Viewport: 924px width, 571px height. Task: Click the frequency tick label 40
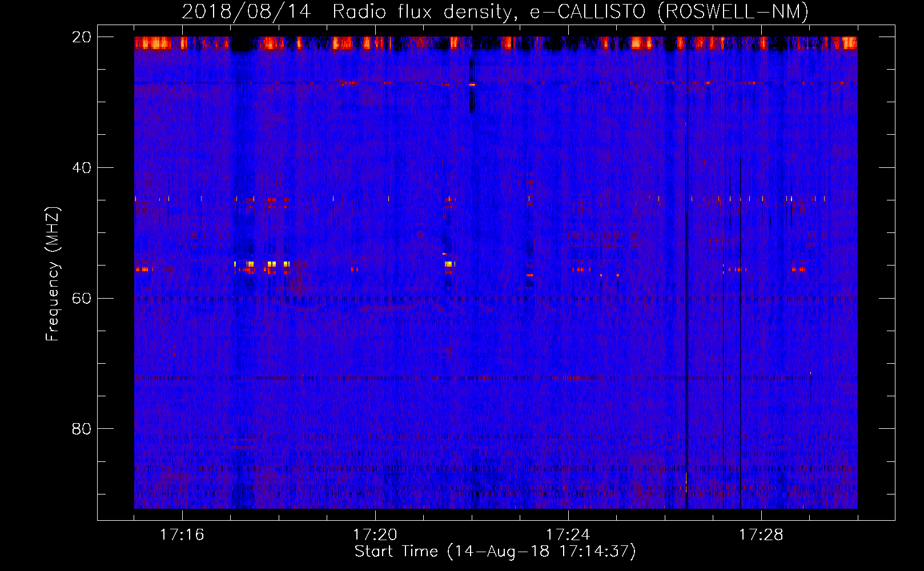[x=82, y=168]
